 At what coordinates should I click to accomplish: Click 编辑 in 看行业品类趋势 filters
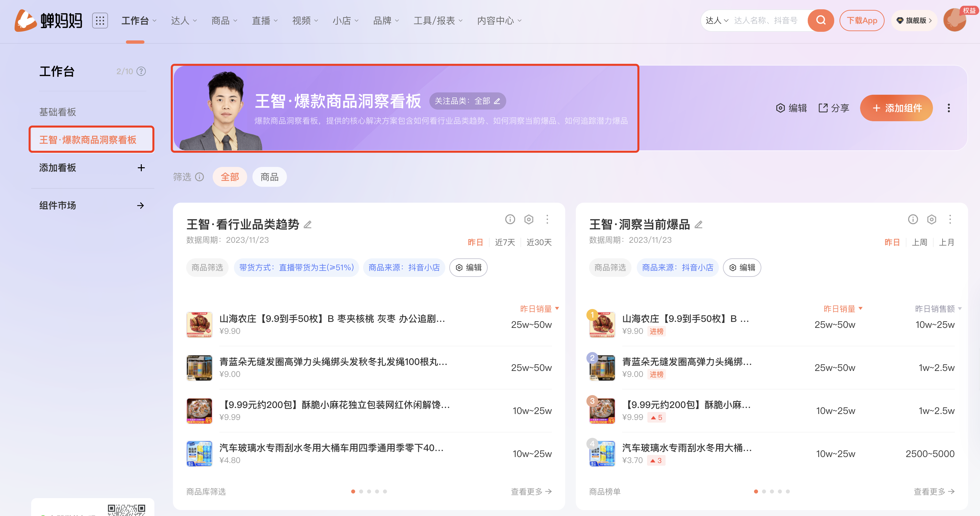tap(468, 268)
